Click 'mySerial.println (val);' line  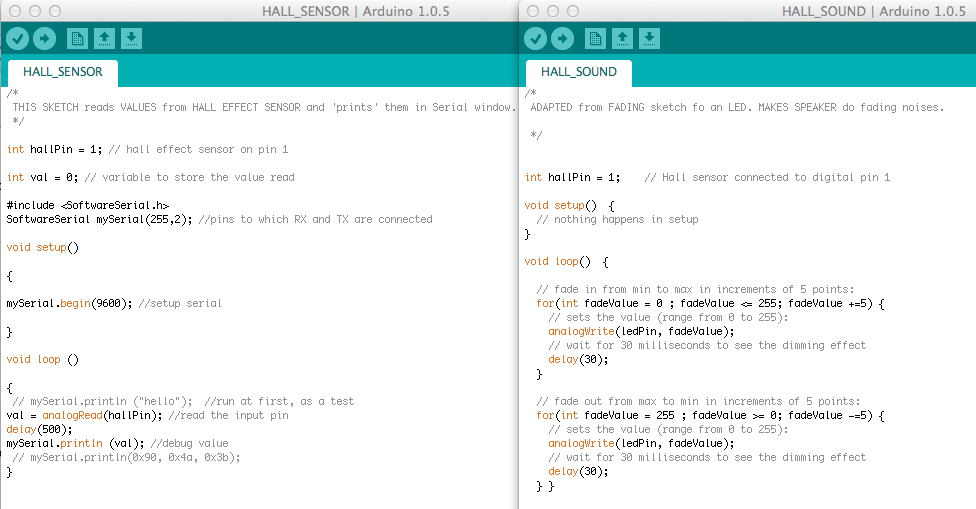[x=118, y=444]
